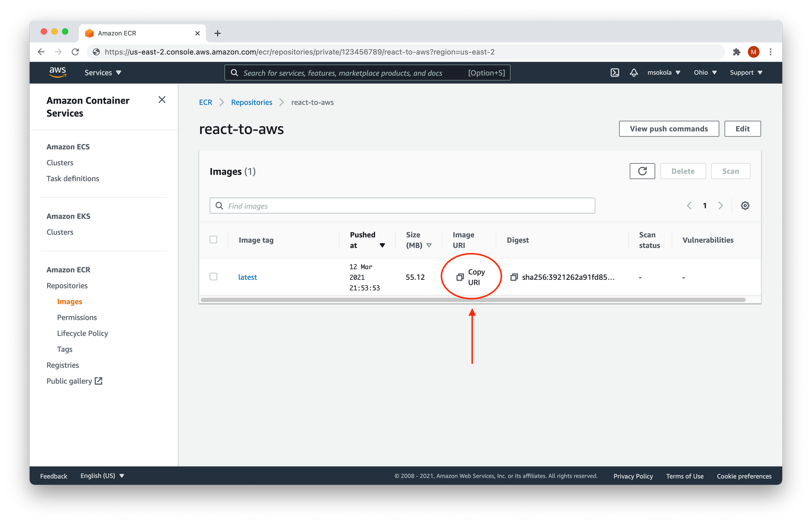Image resolution: width=812 pixels, height=524 pixels.
Task: Open Privacy Policy link
Action: (633, 476)
